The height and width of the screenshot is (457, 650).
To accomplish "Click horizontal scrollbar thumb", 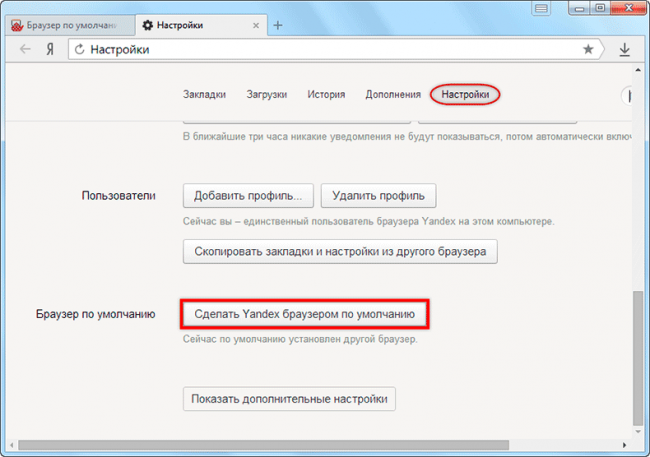I will [x=264, y=445].
